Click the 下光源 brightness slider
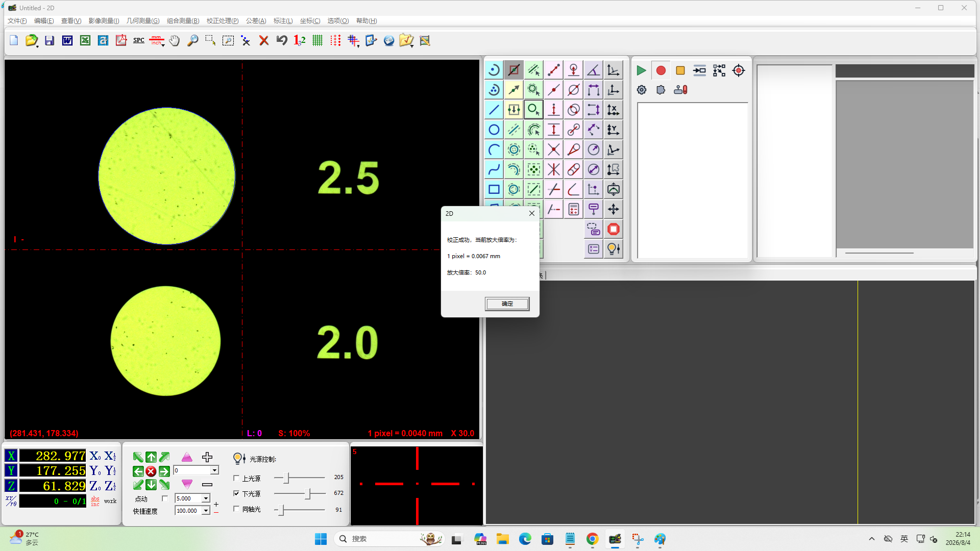This screenshot has width=980, height=551. coord(300,493)
